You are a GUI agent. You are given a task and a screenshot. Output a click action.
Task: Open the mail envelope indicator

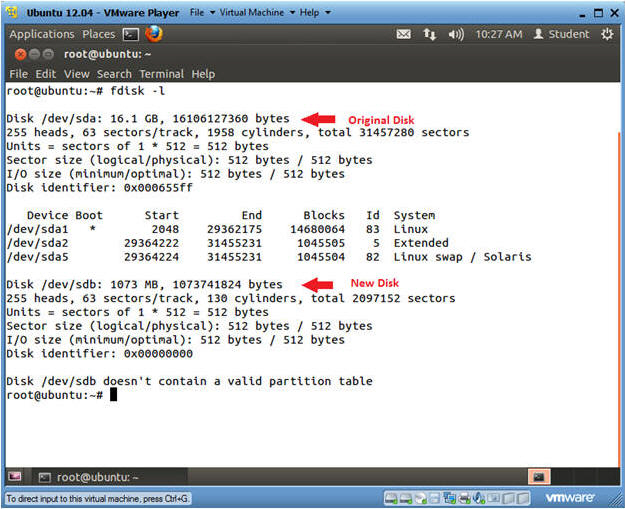(403, 34)
